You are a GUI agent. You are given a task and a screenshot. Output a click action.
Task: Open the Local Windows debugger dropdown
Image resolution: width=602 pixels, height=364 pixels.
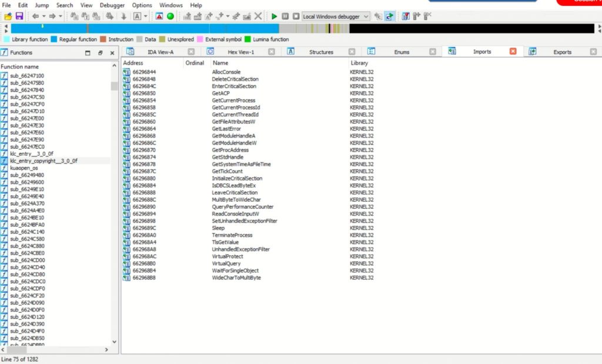[366, 16]
